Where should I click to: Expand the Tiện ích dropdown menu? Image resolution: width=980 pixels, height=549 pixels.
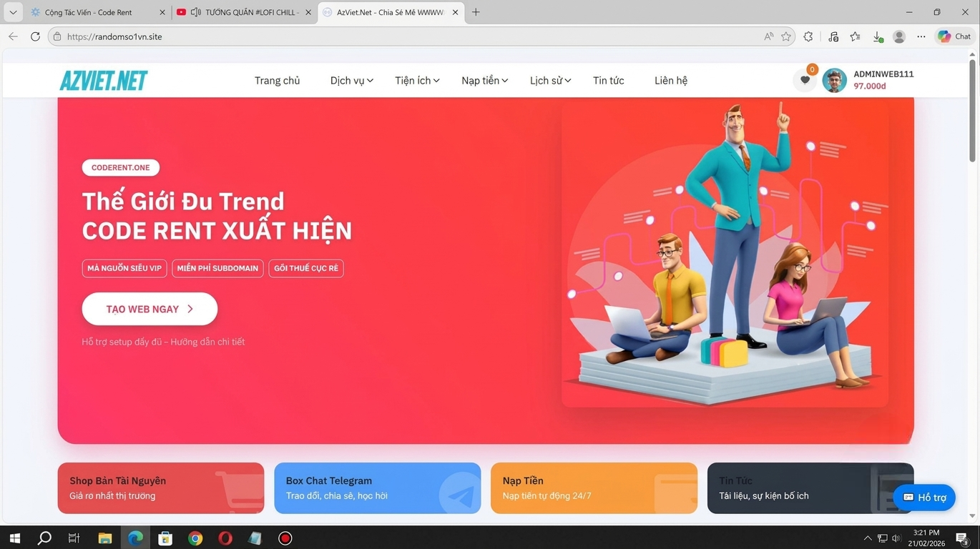tap(417, 81)
